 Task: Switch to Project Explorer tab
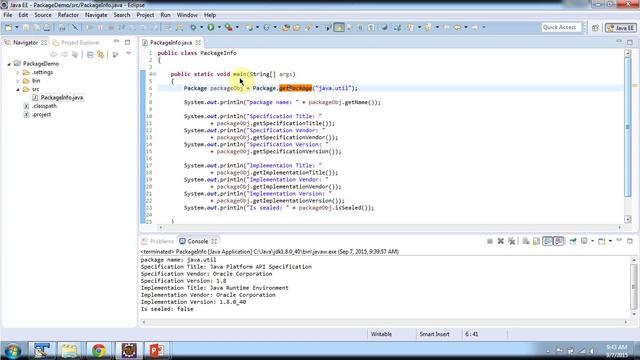pos(76,42)
